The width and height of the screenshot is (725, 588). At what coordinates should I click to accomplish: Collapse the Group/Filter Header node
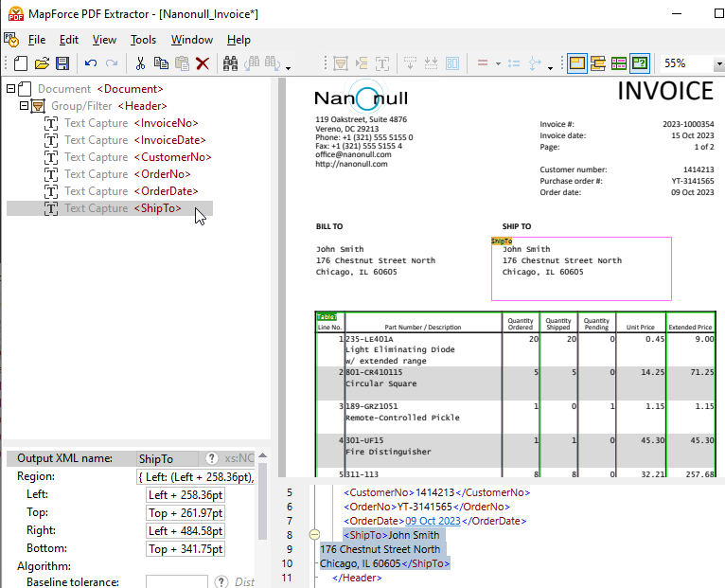[25, 106]
